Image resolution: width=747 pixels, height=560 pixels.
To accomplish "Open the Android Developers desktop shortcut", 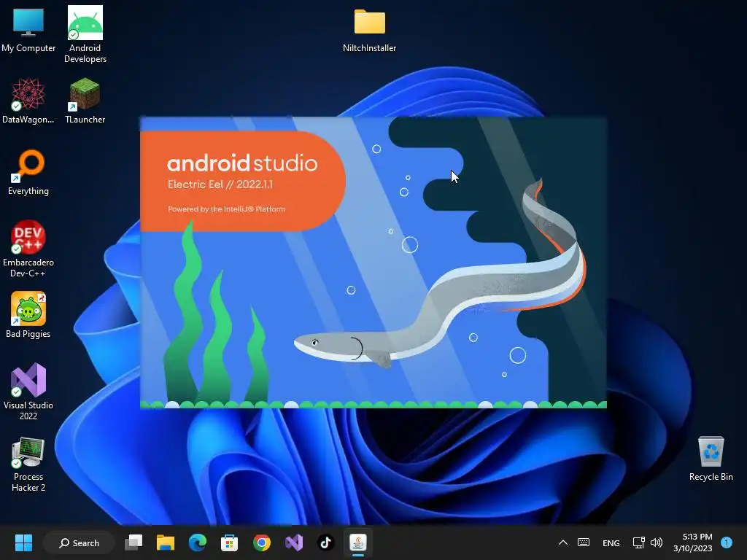I will [x=85, y=34].
